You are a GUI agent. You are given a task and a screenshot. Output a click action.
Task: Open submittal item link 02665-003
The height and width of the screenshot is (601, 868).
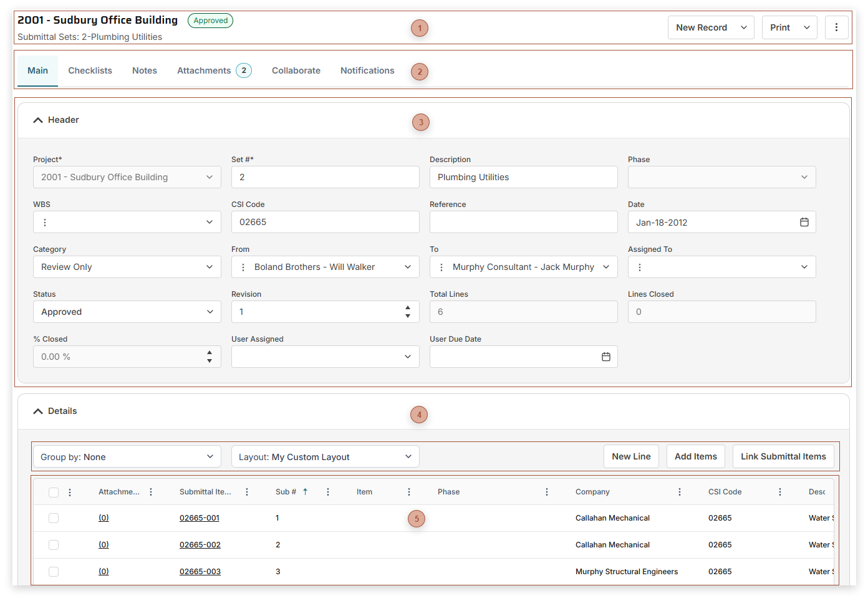click(x=200, y=572)
